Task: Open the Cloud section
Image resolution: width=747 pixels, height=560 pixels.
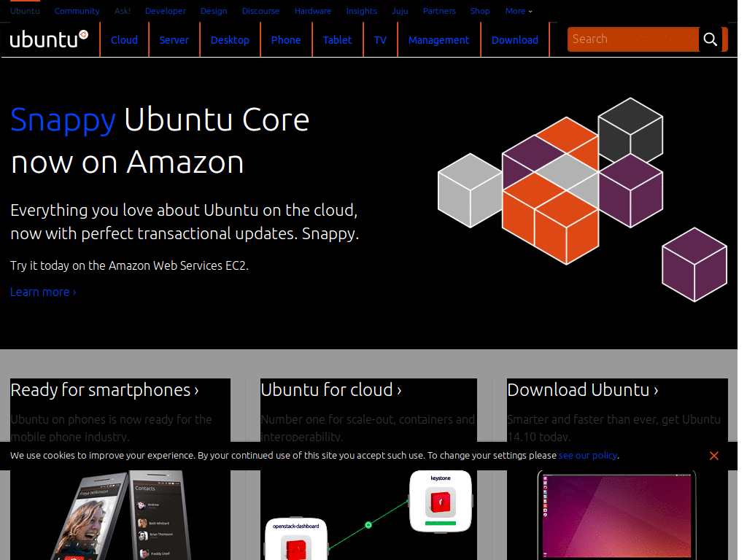Action: [124, 40]
